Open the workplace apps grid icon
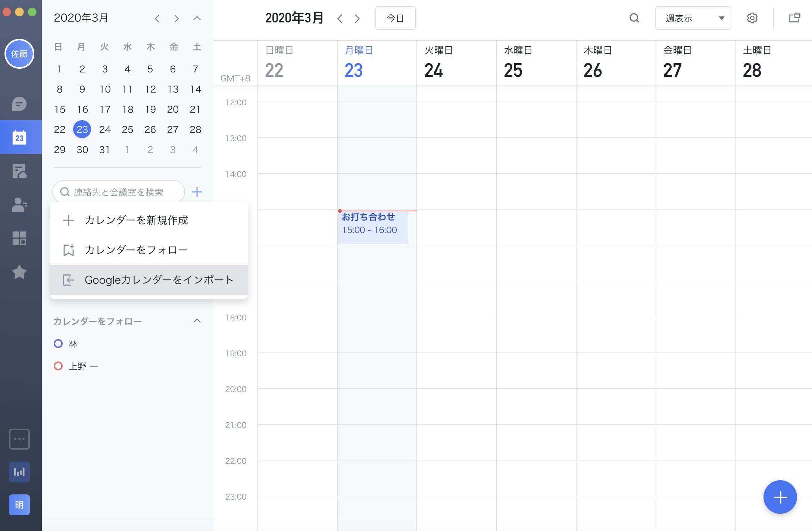812x531 pixels. pyautogui.click(x=19, y=238)
